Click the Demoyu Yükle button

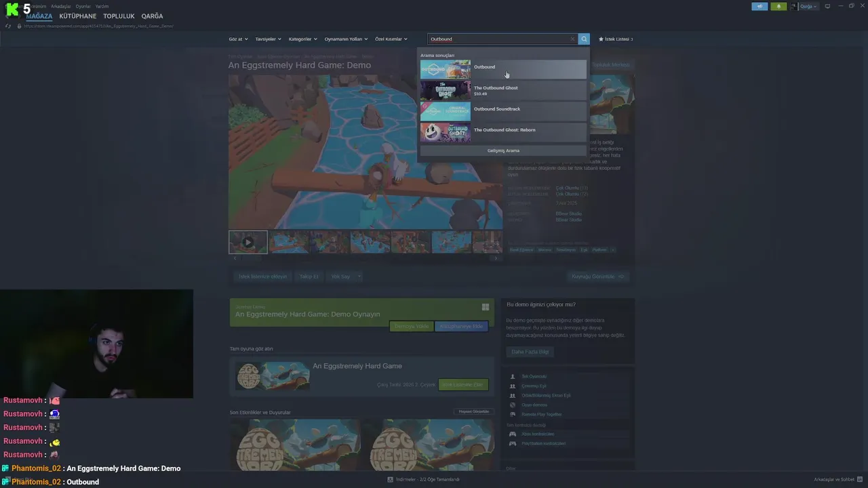tap(412, 326)
